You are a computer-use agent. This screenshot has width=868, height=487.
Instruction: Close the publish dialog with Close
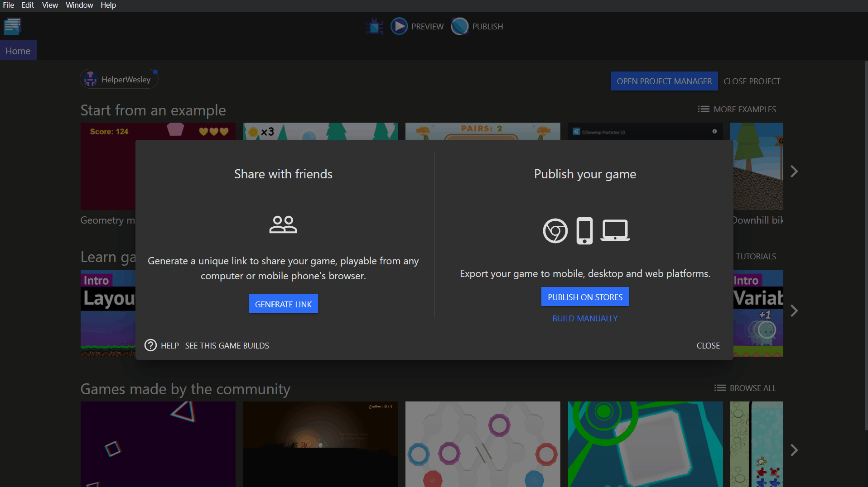708,345
